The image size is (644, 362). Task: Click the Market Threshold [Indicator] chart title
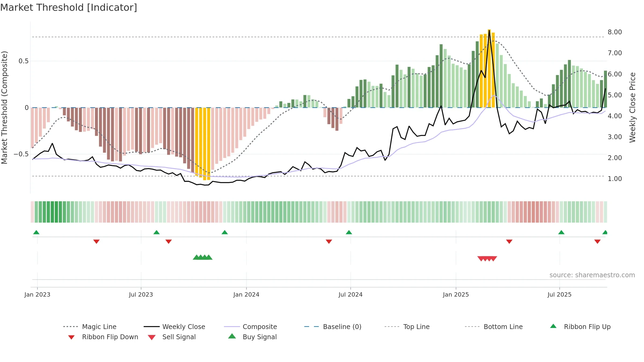point(69,8)
